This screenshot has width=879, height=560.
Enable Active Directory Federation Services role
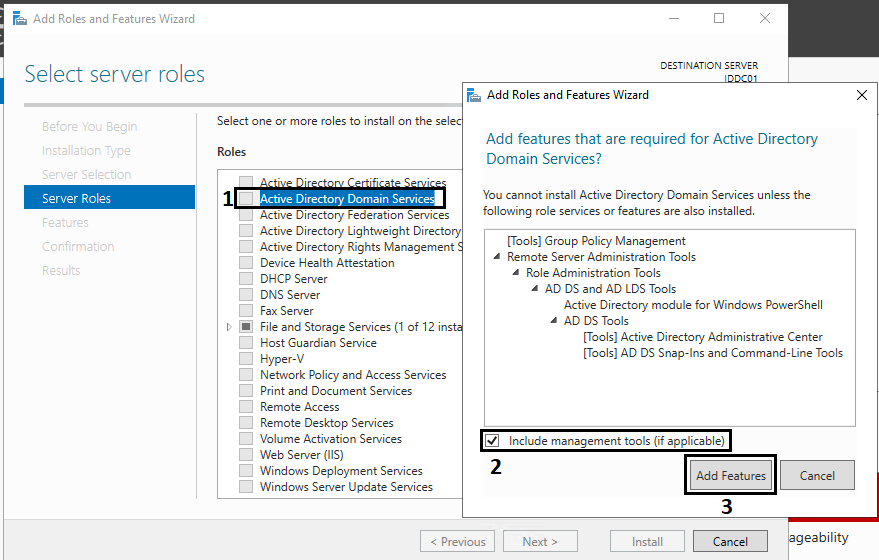point(246,215)
